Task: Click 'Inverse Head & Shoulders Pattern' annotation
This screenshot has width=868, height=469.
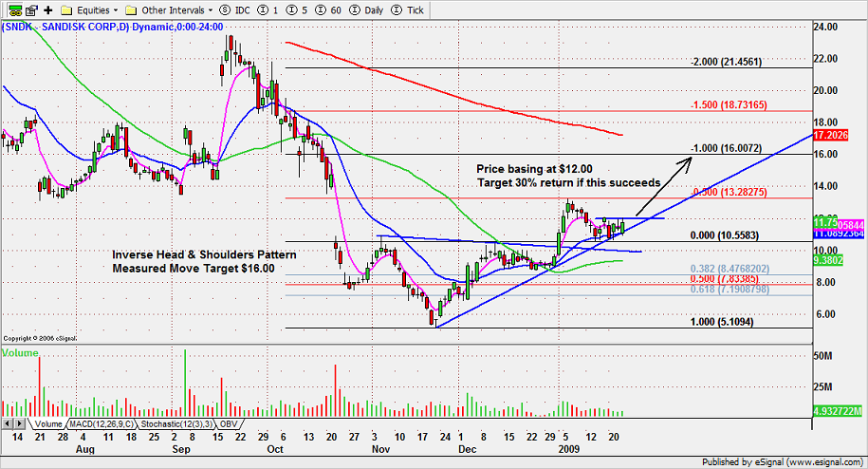Action: 204,254
